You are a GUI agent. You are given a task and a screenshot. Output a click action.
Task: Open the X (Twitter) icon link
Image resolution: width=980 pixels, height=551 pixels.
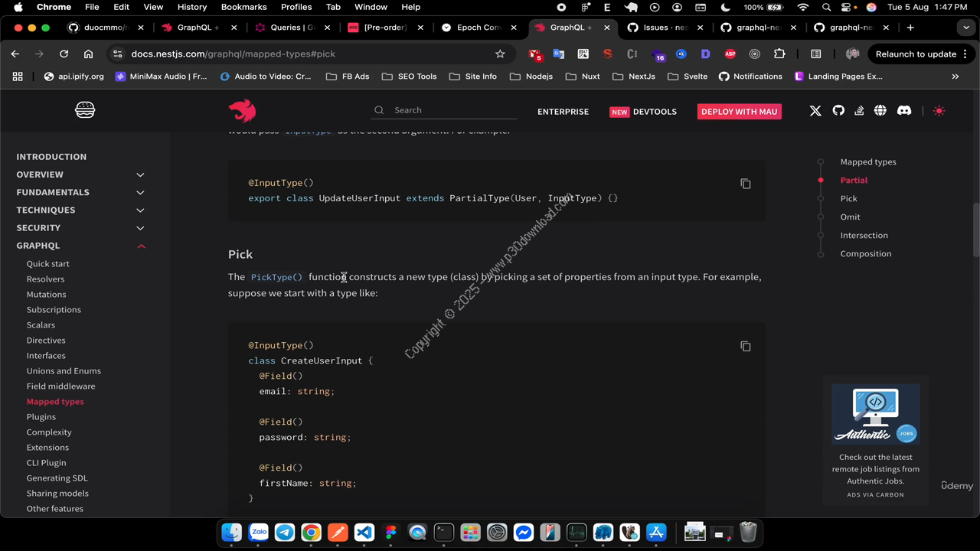815,111
